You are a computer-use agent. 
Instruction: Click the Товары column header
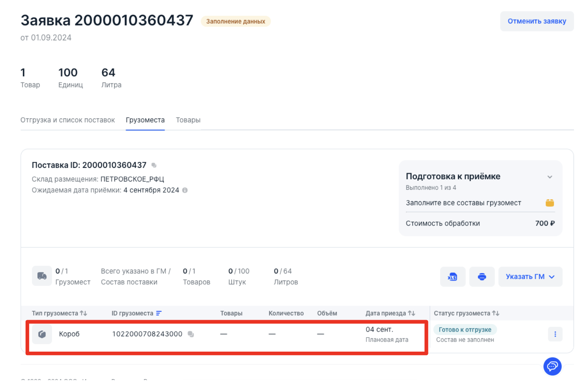(231, 313)
